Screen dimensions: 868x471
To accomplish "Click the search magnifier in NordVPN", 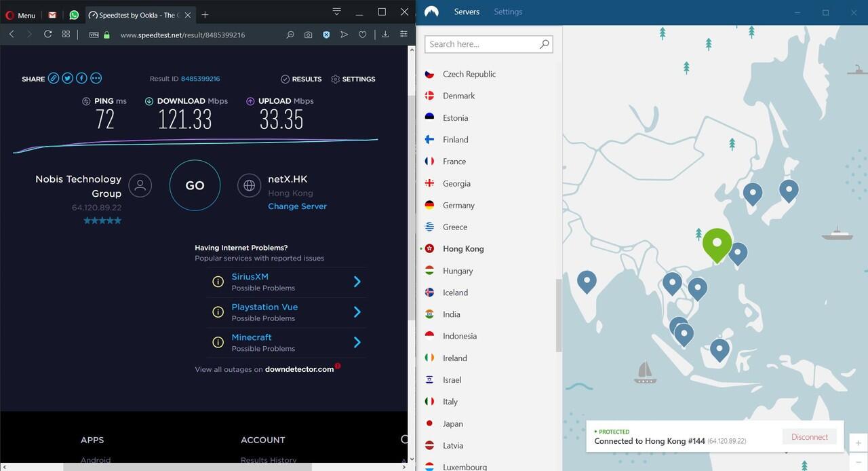I will tap(544, 44).
